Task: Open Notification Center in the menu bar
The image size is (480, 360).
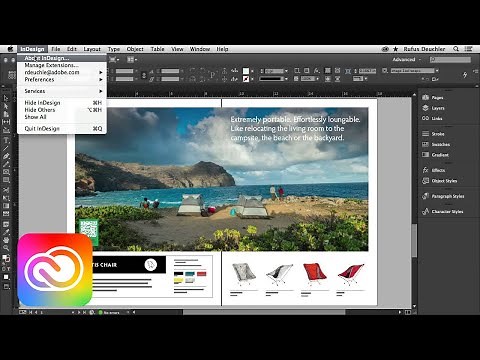Action: [469, 49]
